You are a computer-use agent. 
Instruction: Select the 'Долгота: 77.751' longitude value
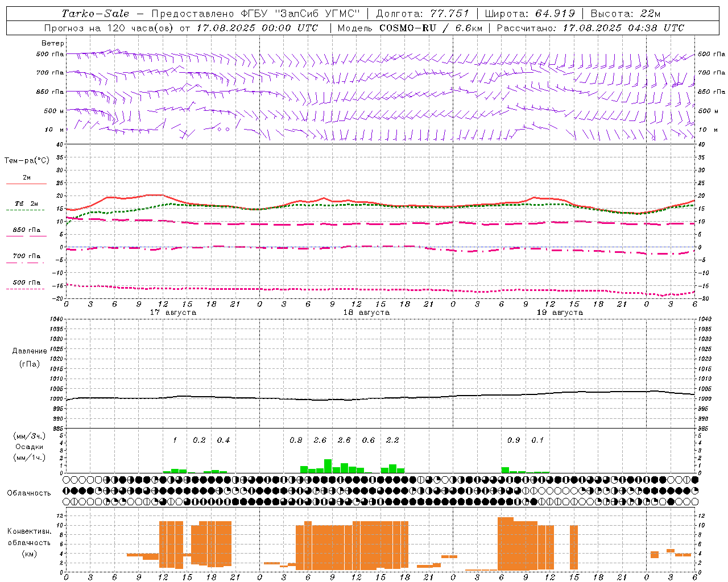pos(422,14)
